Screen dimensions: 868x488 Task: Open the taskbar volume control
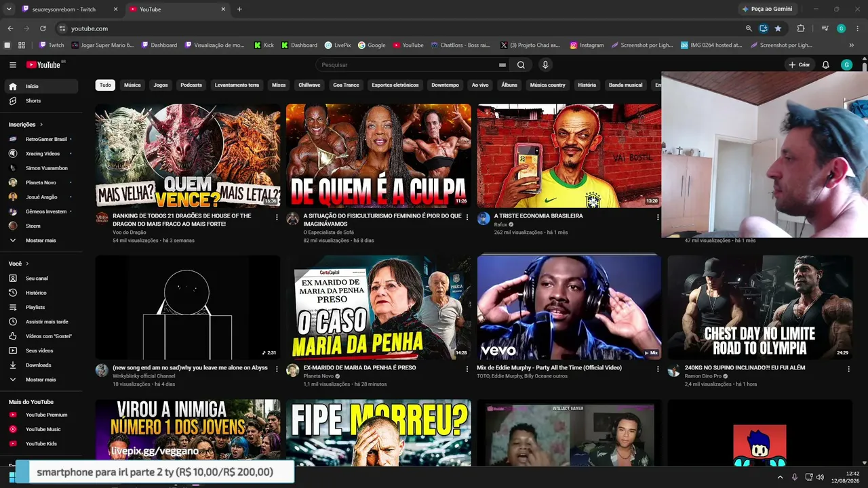click(820, 477)
